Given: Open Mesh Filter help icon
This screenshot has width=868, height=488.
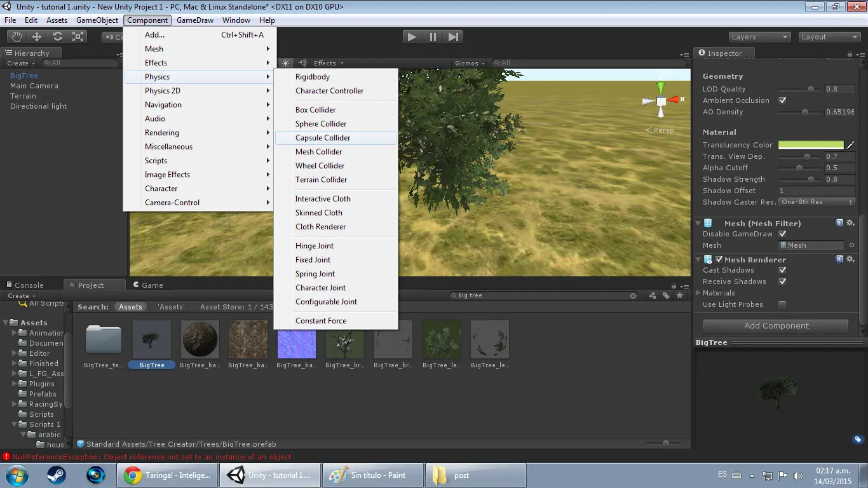Looking at the screenshot, I should coord(839,223).
